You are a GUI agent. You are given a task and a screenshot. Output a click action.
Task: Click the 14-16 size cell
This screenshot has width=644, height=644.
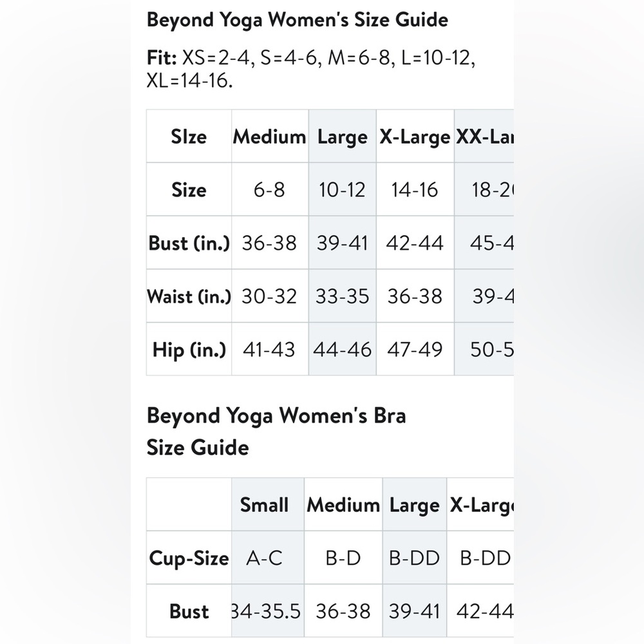click(x=415, y=189)
